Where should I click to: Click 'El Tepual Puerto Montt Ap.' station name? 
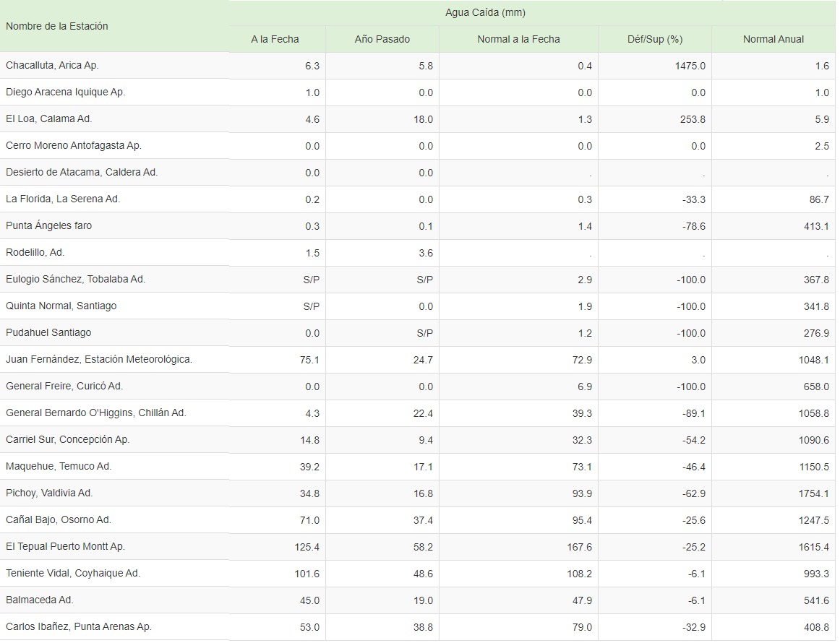tap(65, 547)
